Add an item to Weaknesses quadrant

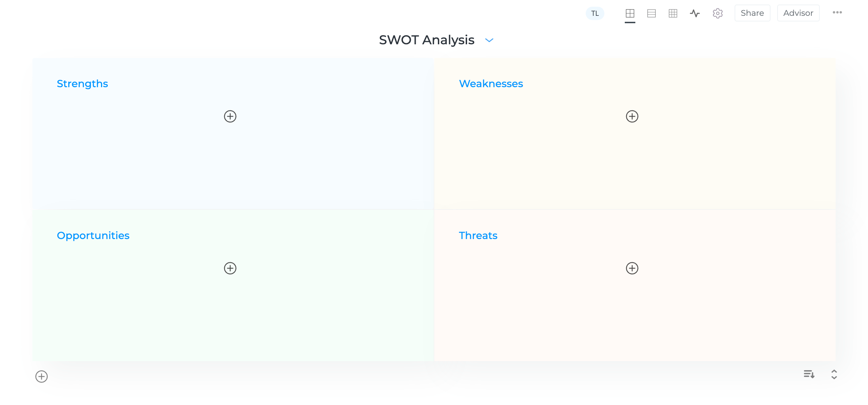point(632,116)
